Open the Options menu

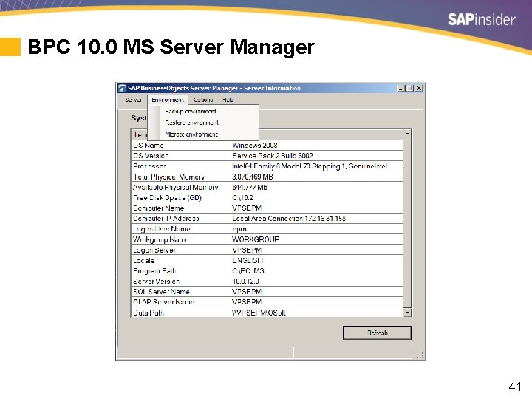click(x=203, y=100)
